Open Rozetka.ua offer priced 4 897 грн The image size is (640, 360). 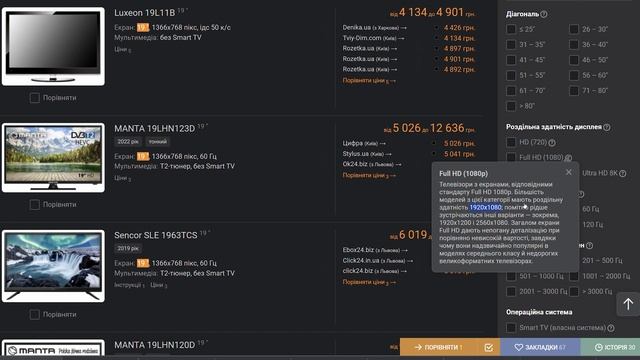(x=370, y=48)
